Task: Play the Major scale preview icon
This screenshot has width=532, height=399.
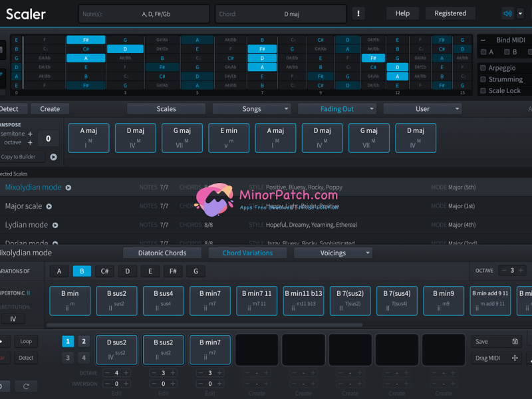Action: pyautogui.click(x=49, y=206)
